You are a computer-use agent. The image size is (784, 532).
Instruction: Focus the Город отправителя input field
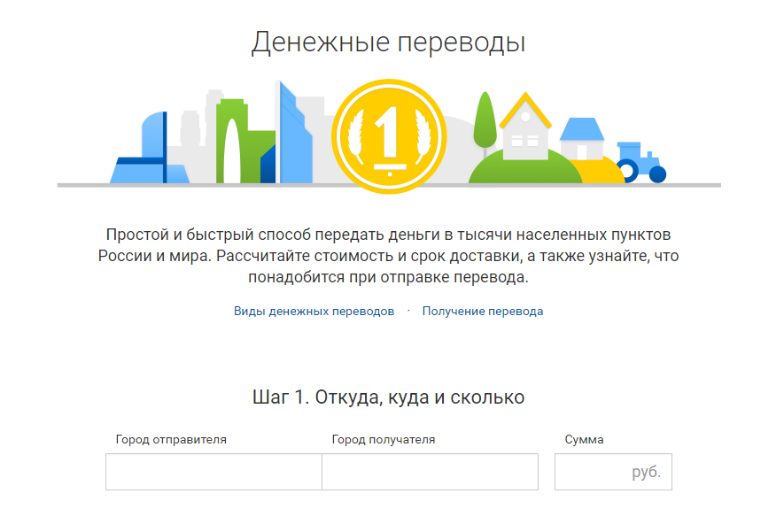click(x=213, y=472)
